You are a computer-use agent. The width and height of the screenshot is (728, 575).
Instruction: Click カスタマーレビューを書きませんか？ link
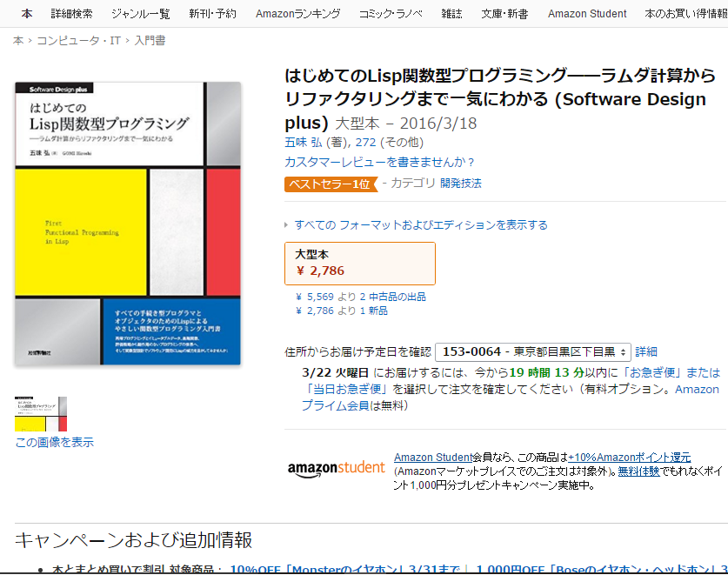[380, 162]
